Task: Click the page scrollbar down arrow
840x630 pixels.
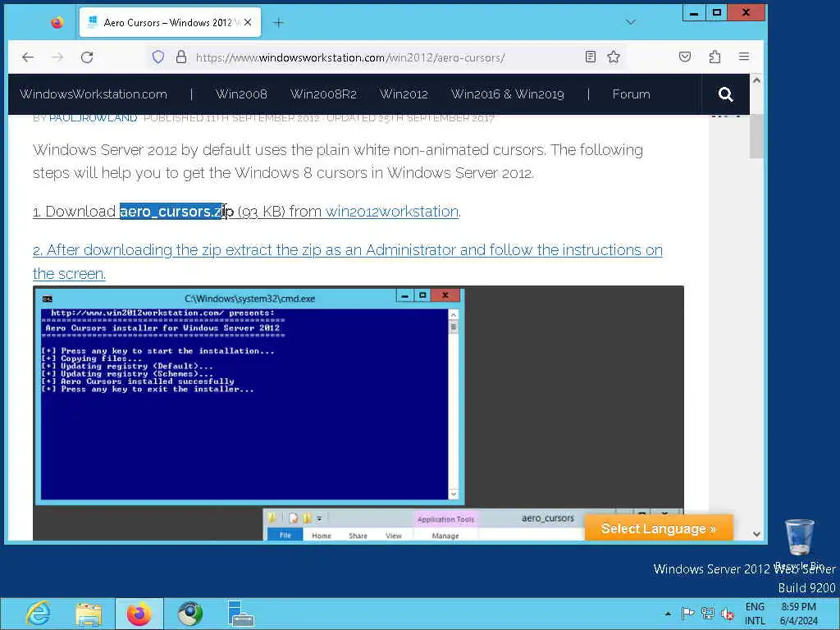Action: 756,534
